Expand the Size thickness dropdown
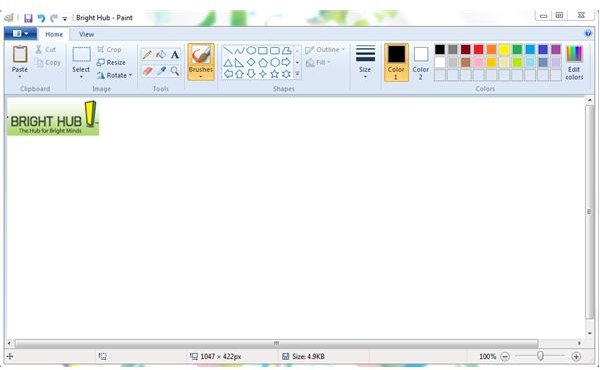The width and height of the screenshot is (600, 370). [x=365, y=62]
